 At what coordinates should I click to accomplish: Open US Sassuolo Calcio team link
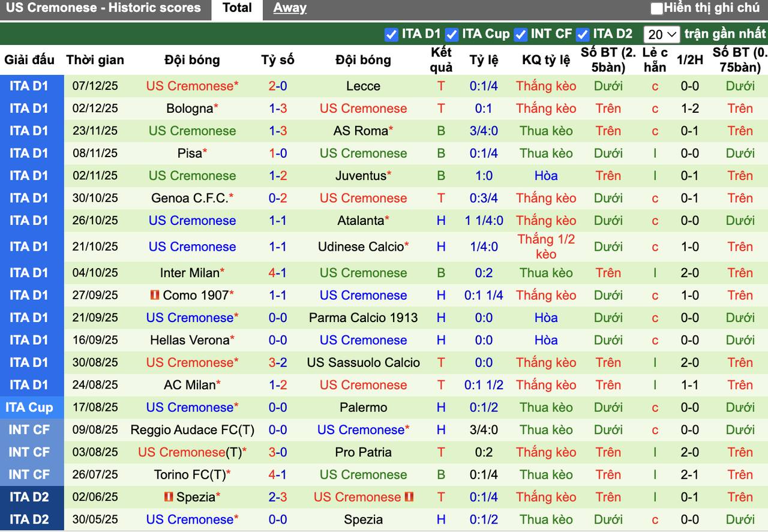[363, 363]
